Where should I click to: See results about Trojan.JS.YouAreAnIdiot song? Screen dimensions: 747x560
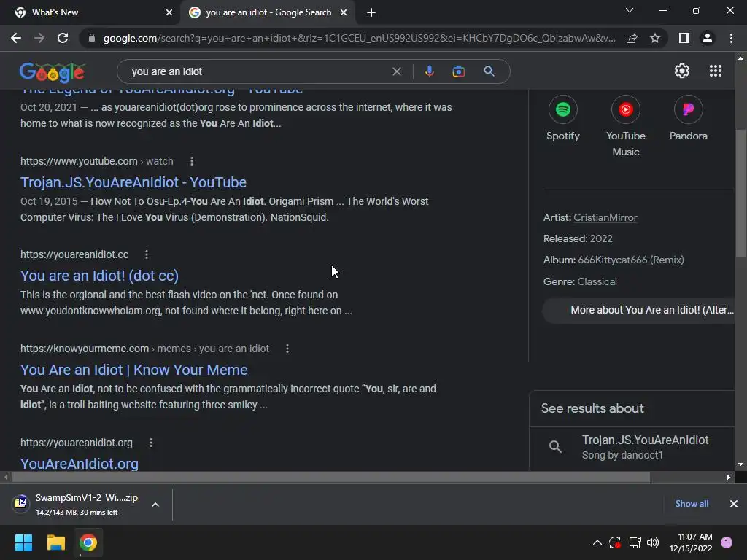click(631, 447)
